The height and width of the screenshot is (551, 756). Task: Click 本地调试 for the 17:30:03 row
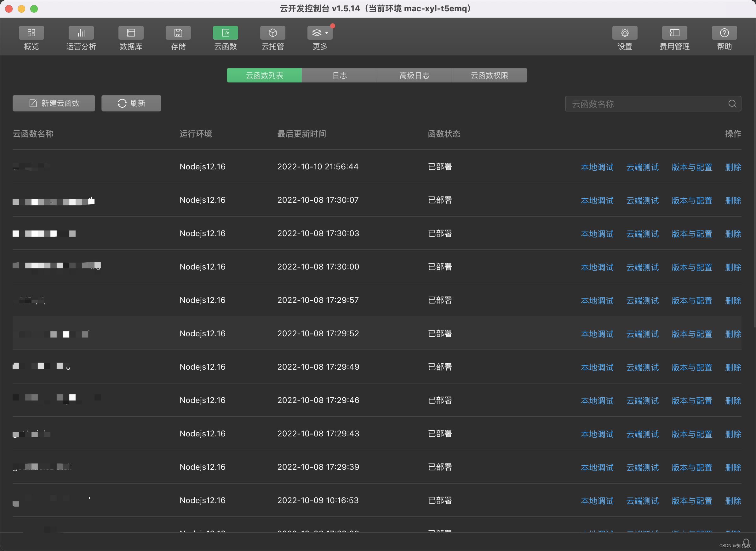pyautogui.click(x=597, y=234)
